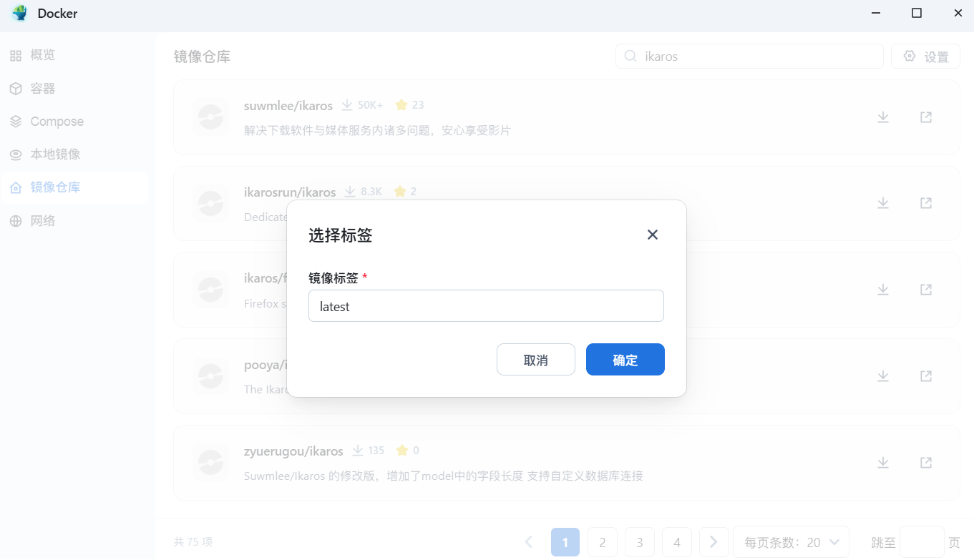
Task: Click the search magnifier icon
Action: 630,57
